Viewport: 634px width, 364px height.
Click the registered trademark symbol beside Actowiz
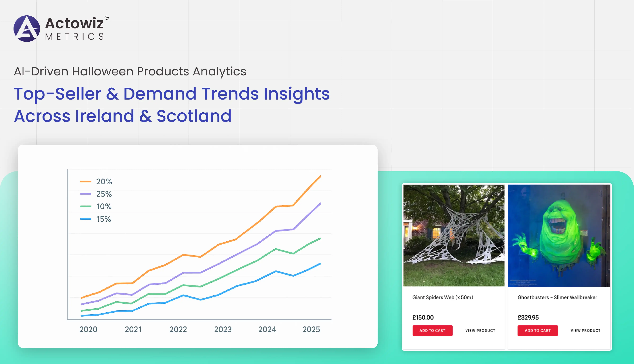click(x=107, y=17)
